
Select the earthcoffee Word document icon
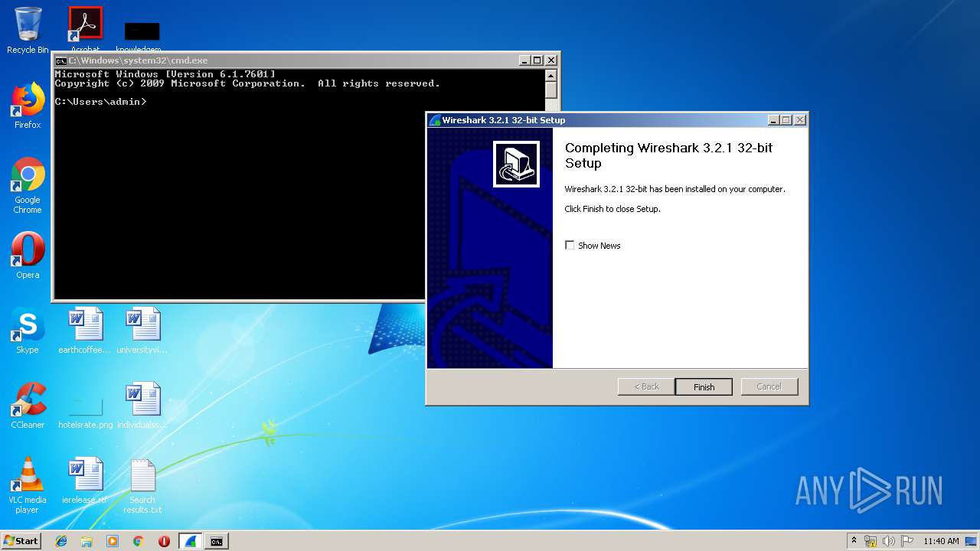pos(85,331)
